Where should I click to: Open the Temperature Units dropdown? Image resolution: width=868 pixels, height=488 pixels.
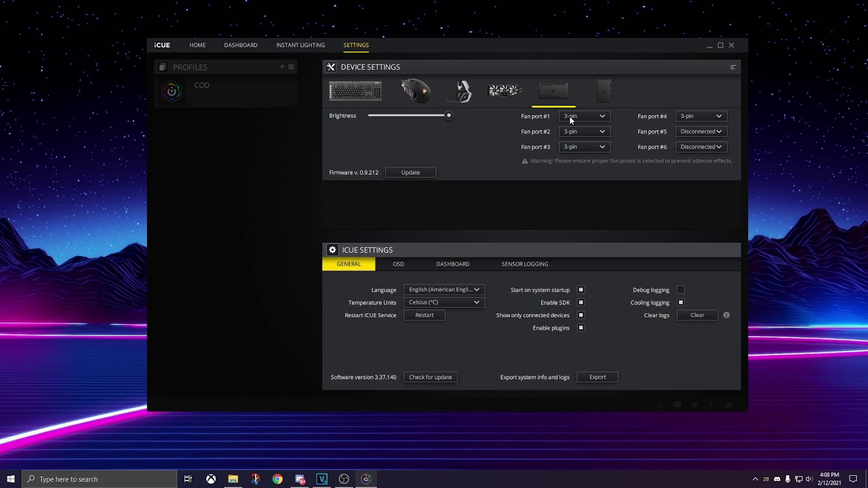point(444,302)
